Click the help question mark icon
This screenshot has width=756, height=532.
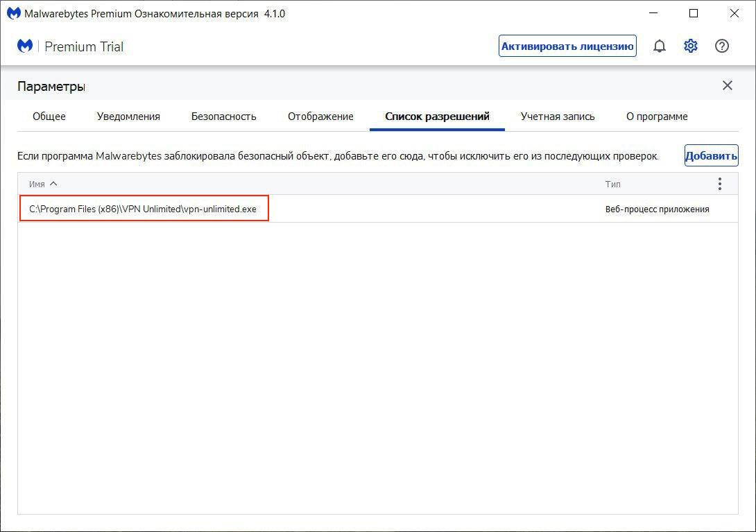pyautogui.click(x=722, y=46)
